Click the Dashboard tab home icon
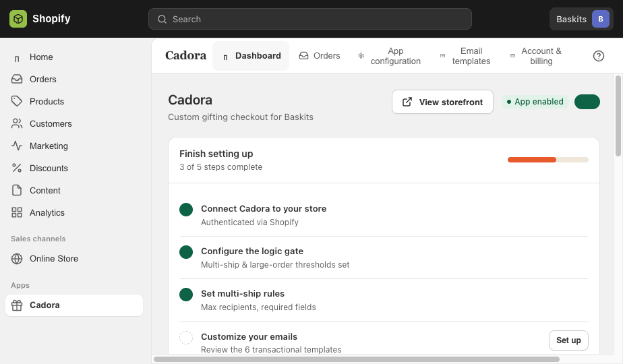The image size is (623, 364). [x=225, y=57]
